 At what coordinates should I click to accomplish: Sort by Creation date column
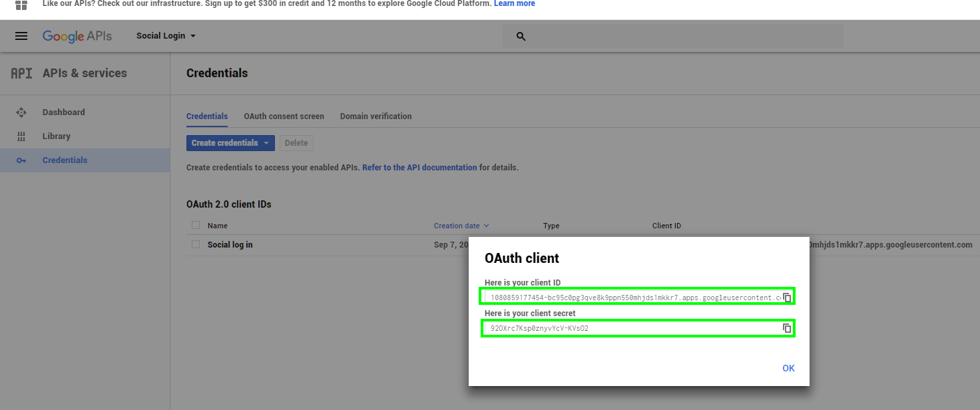click(461, 226)
